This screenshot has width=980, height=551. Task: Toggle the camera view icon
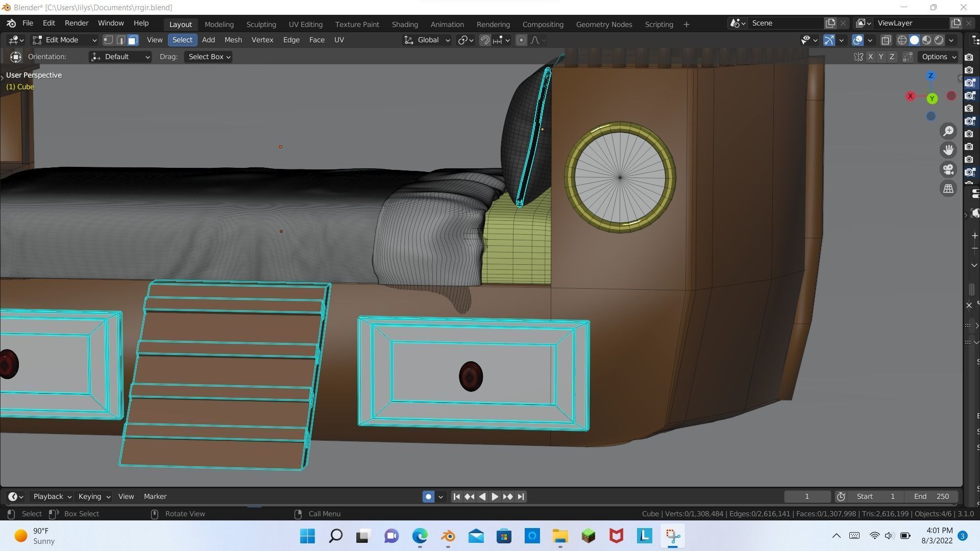coord(948,169)
